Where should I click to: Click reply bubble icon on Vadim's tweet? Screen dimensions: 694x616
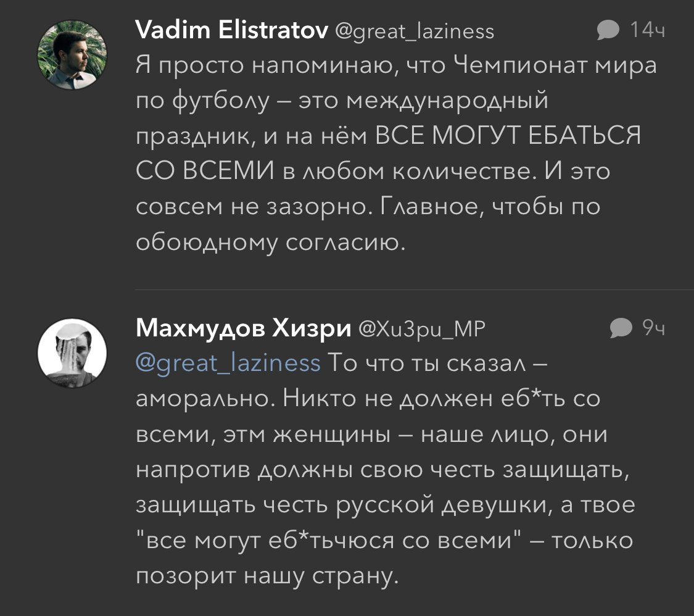(x=608, y=30)
